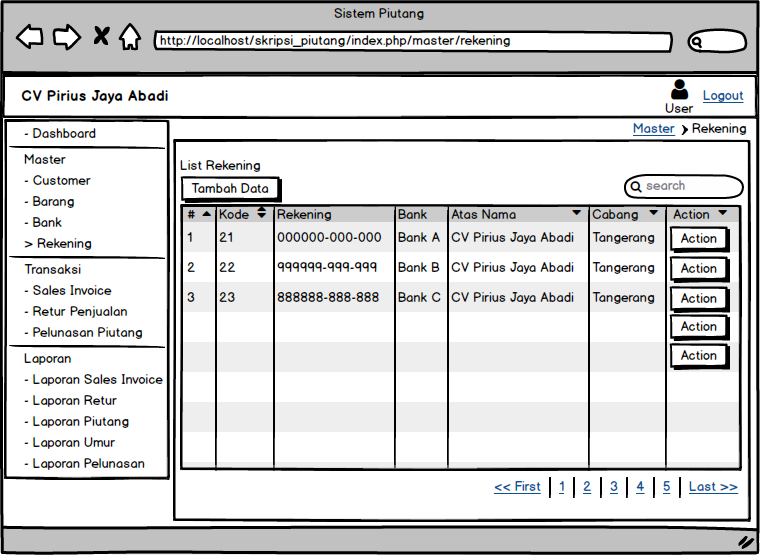The image size is (760, 555).
Task: Click rekening number 999999-999-999
Action: (327, 267)
